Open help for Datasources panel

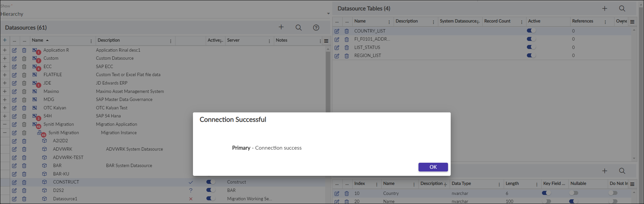point(316,28)
